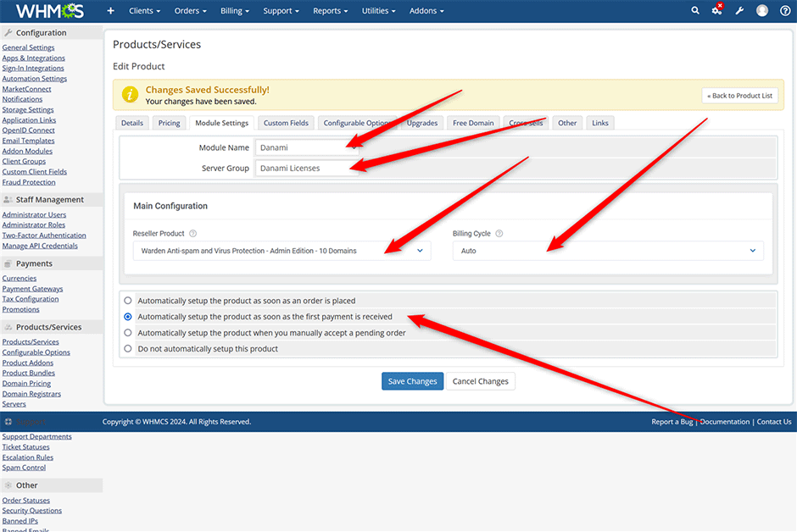Viewport: 797px width, 532px height.
Task: Open Product Addons link
Action: click(x=27, y=363)
